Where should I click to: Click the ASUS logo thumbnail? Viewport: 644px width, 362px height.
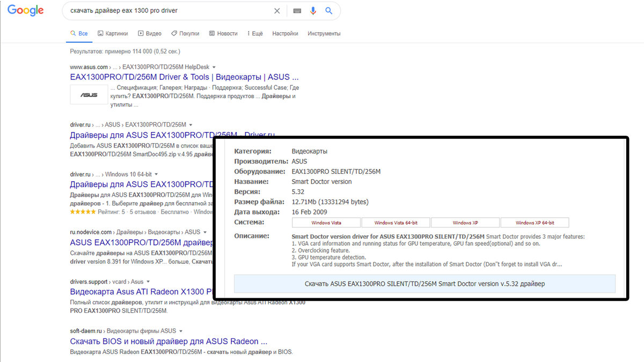click(89, 95)
